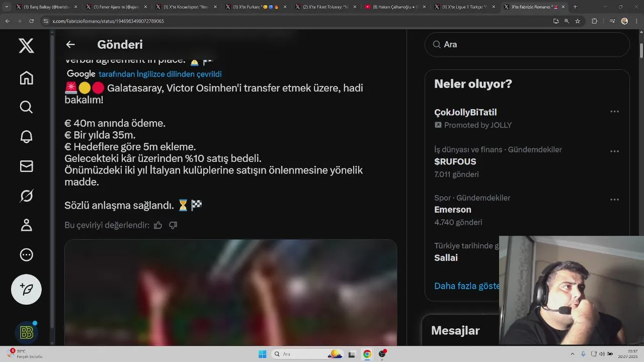Open the Profile person icon
The width and height of the screenshot is (644, 362).
tap(26, 225)
